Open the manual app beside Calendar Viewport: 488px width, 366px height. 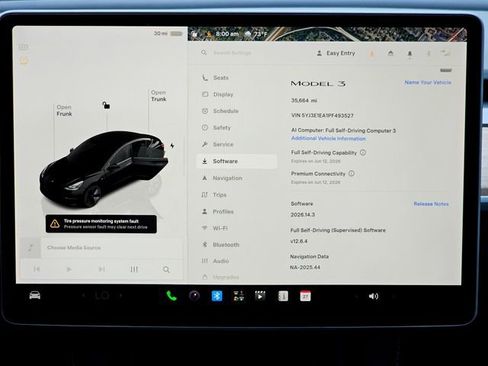point(283,296)
